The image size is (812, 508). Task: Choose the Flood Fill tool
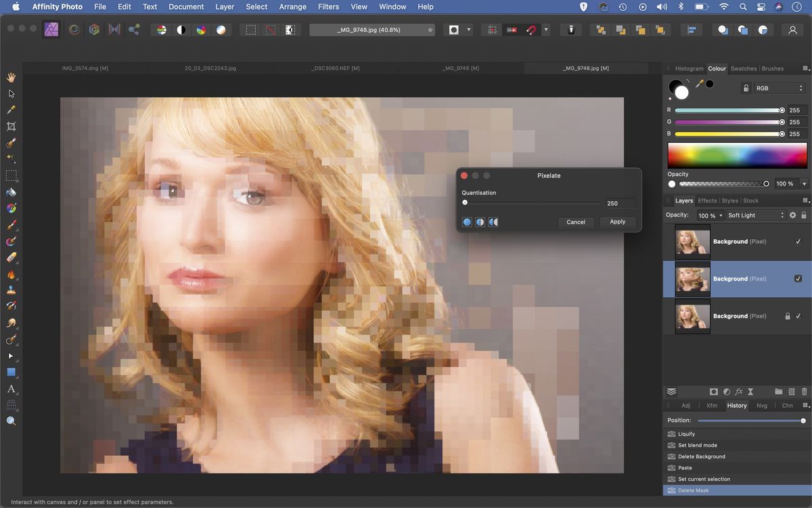pos(11,192)
